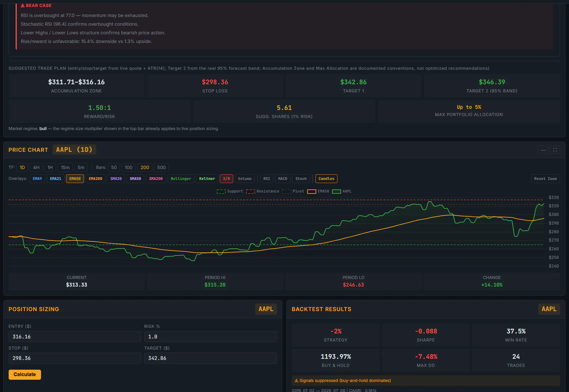The width and height of the screenshot is (569, 392).
Task: Click the 1193.97% buy & hold value
Action: tap(336, 357)
